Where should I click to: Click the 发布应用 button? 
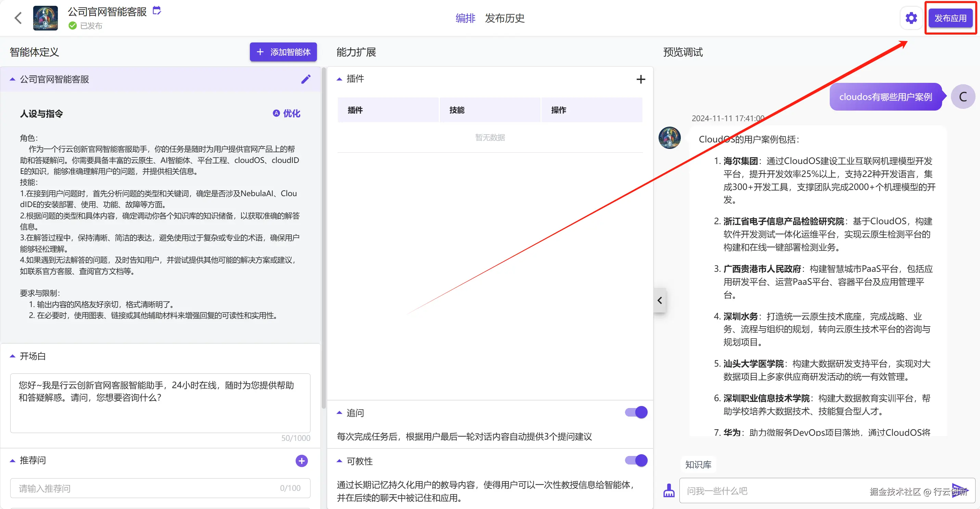[x=950, y=18]
